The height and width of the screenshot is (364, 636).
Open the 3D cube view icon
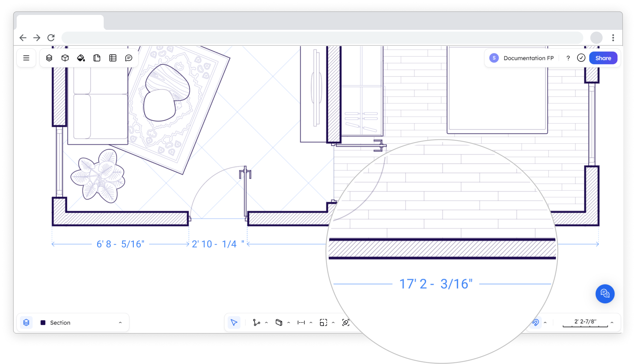click(65, 58)
